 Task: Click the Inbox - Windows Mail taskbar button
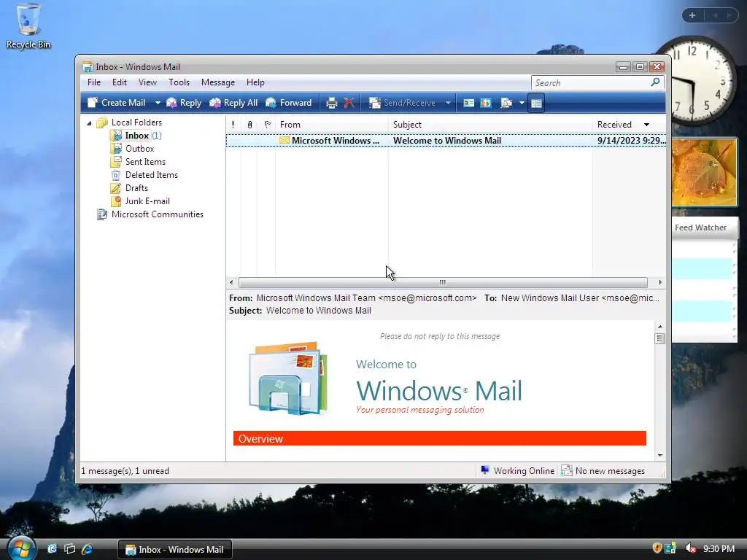pos(175,550)
